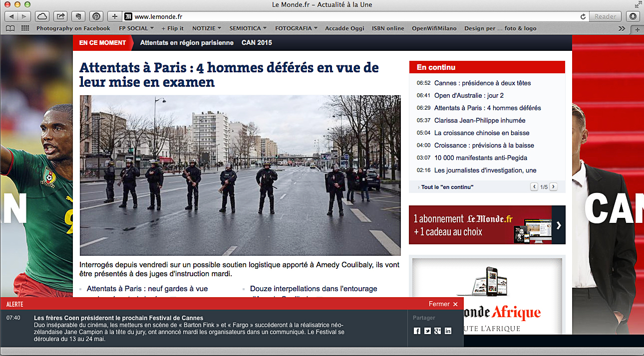644x356 pixels.
Task: Open alert 'Les frères Coen présideront le prochain Festival de Cannes'
Action: pos(119,318)
